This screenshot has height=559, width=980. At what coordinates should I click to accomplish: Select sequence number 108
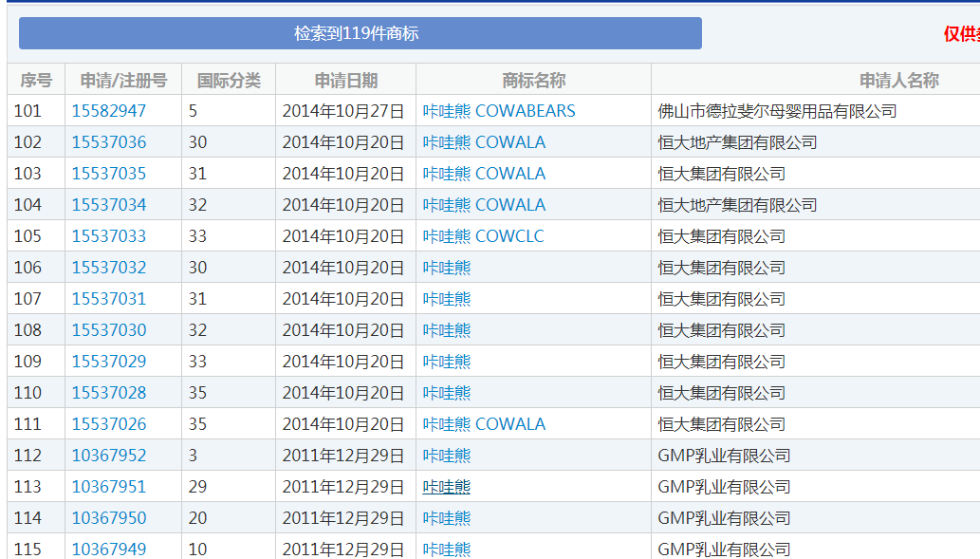(x=28, y=329)
